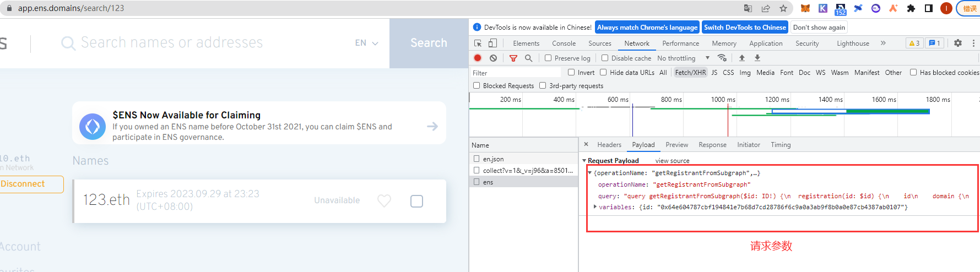Screen dimensions: 980x272
Task: Click view source in Request Payload
Action: tap(672, 161)
